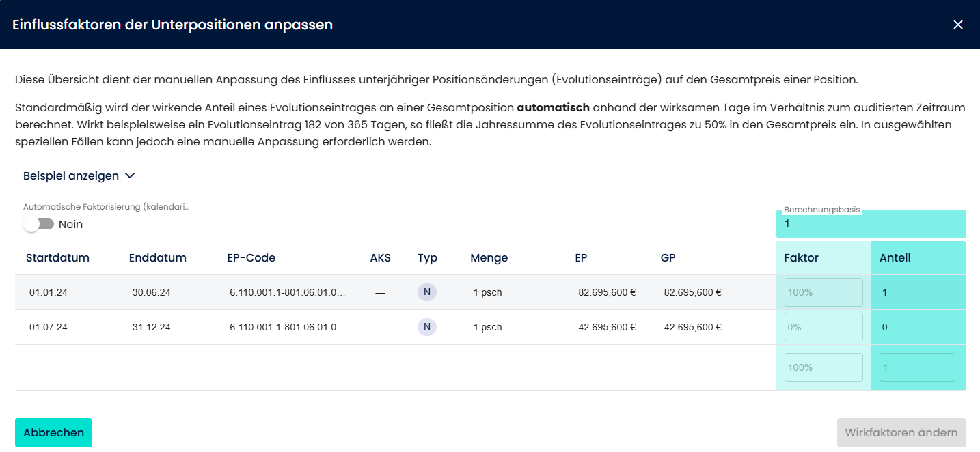Select the row starting 01.07.24

click(49, 327)
